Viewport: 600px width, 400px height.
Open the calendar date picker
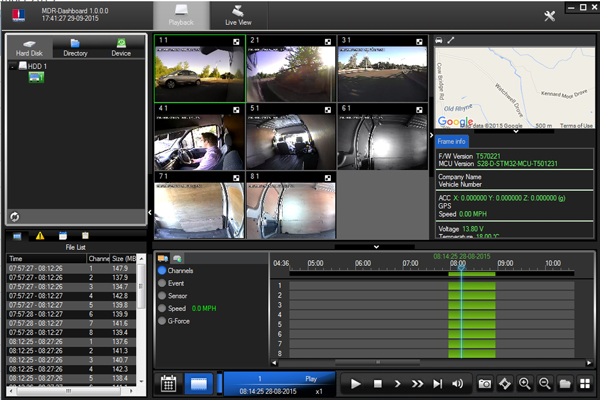(169, 383)
